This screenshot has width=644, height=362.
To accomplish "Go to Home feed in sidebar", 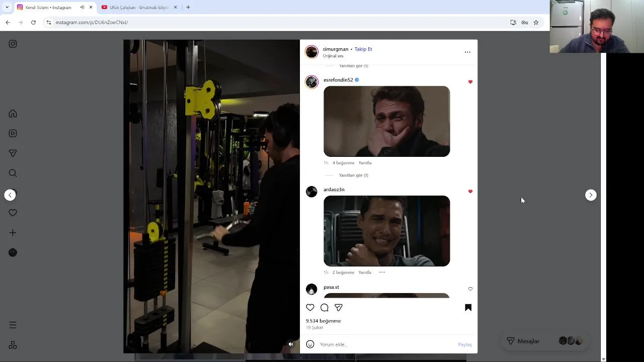I will (x=13, y=114).
